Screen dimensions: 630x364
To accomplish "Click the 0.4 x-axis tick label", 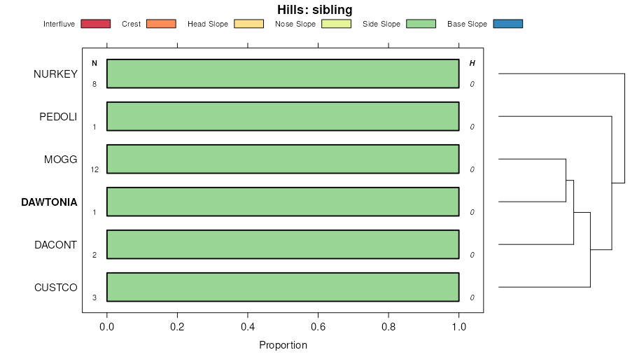I will tap(248, 326).
